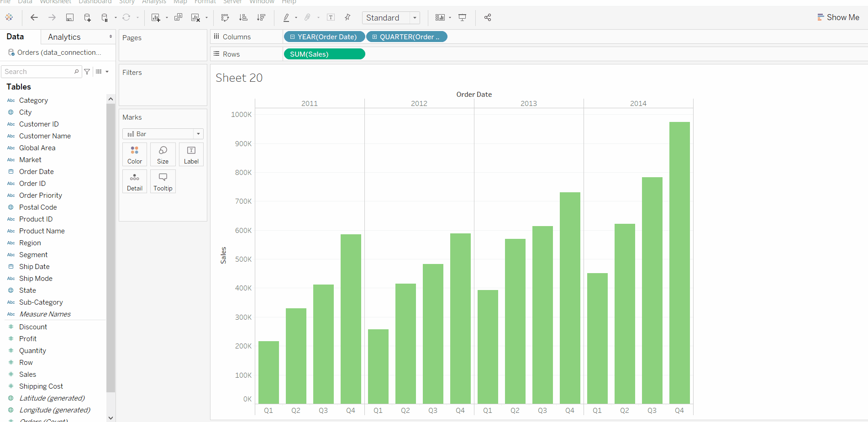Open the Analysis menu
Image resolution: width=868 pixels, height=422 pixels.
pos(154,2)
